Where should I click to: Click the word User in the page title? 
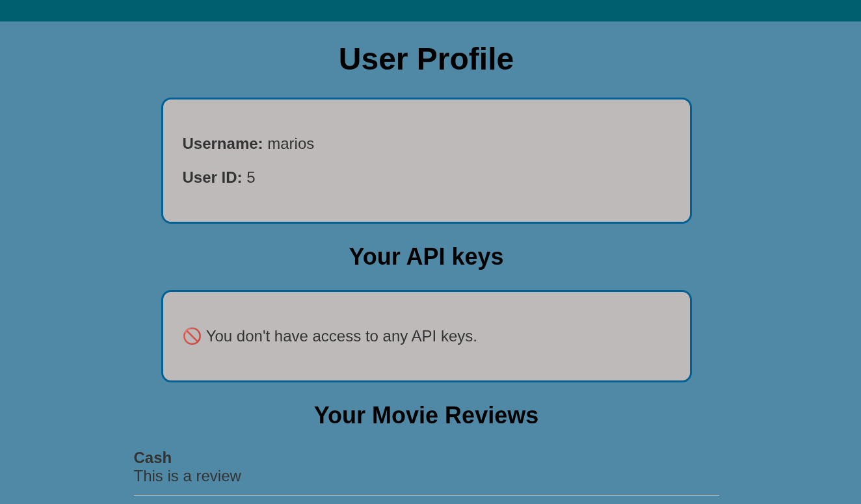tap(373, 59)
